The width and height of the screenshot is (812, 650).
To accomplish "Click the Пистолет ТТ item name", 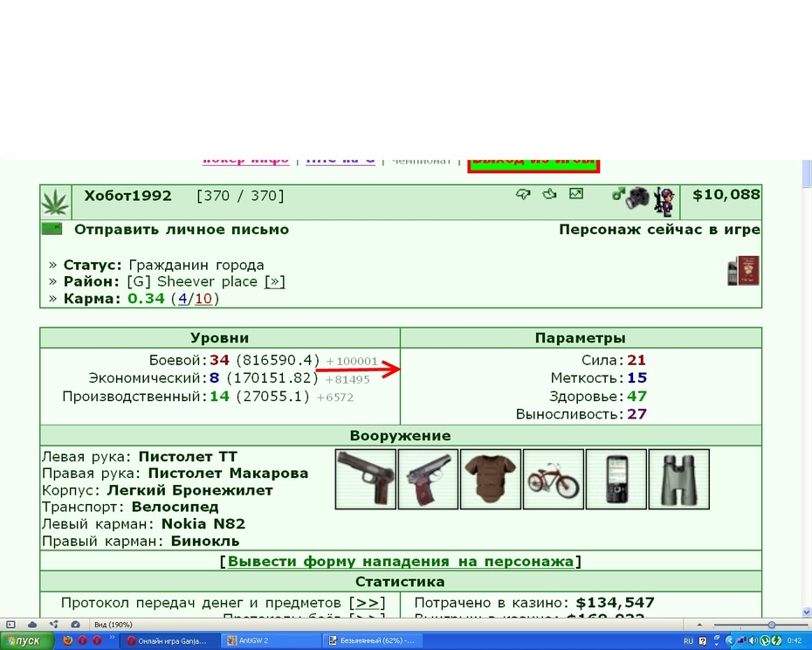I will (188, 457).
